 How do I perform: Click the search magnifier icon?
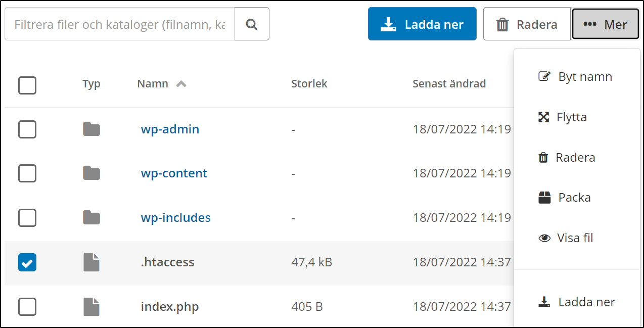pos(251,24)
